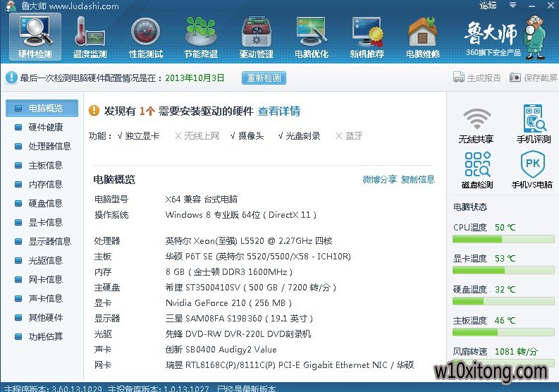Click the computer model value X64 兼容 台式电脑
The image size is (559, 392).
tap(202, 199)
